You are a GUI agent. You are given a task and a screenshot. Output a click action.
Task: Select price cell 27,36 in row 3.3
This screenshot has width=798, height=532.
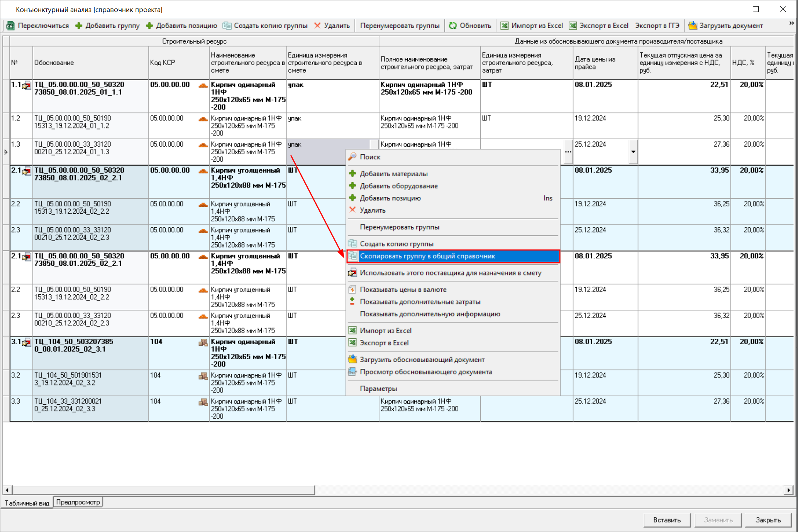click(x=684, y=409)
